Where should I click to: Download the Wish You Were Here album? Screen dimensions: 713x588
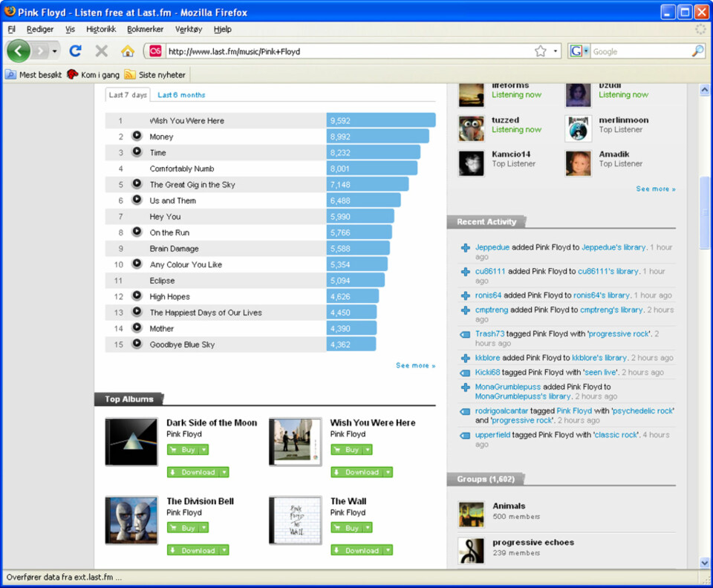coord(357,472)
